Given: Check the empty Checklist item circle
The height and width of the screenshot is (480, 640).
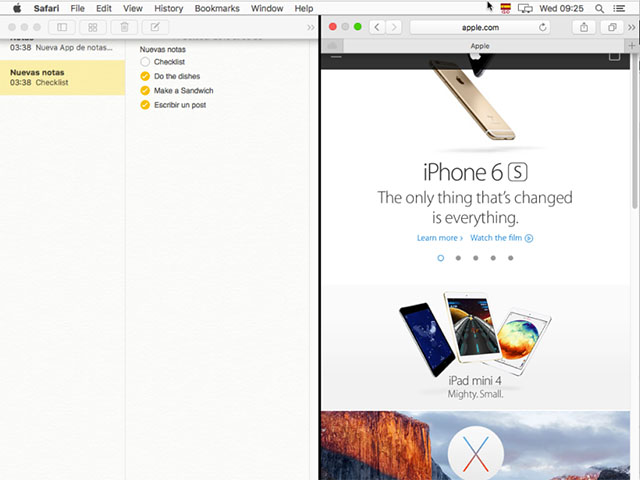Looking at the screenshot, I should tap(145, 62).
